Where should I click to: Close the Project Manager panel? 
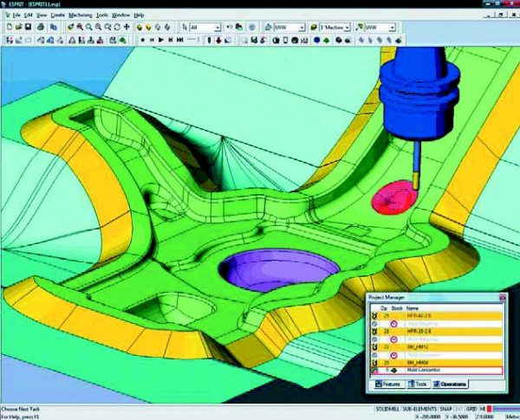click(x=503, y=297)
